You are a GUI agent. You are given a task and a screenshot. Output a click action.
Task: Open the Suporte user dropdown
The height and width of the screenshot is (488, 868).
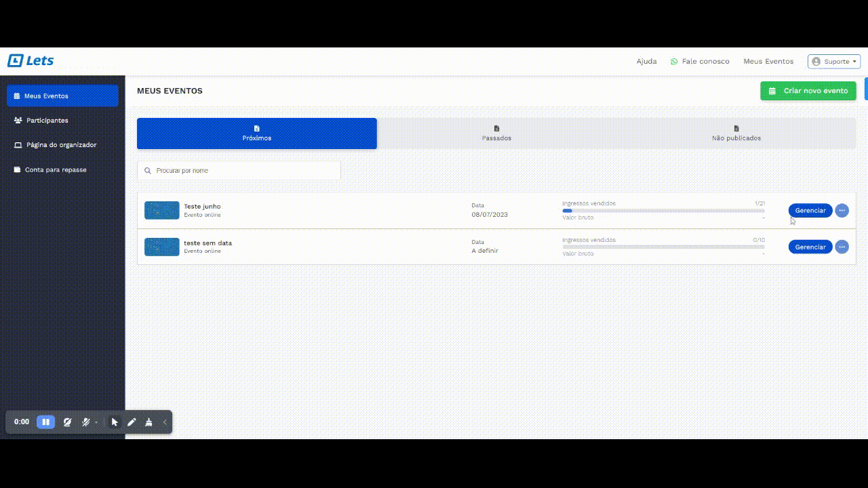833,62
